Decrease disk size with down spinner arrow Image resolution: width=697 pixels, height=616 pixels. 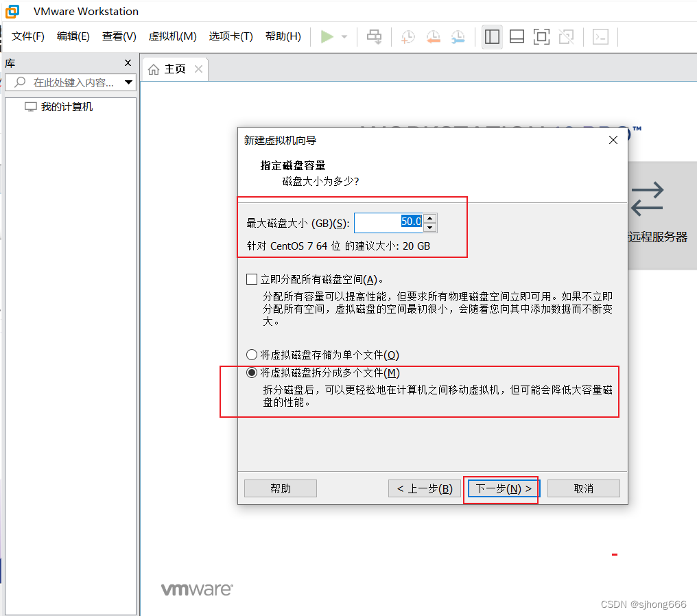point(430,228)
